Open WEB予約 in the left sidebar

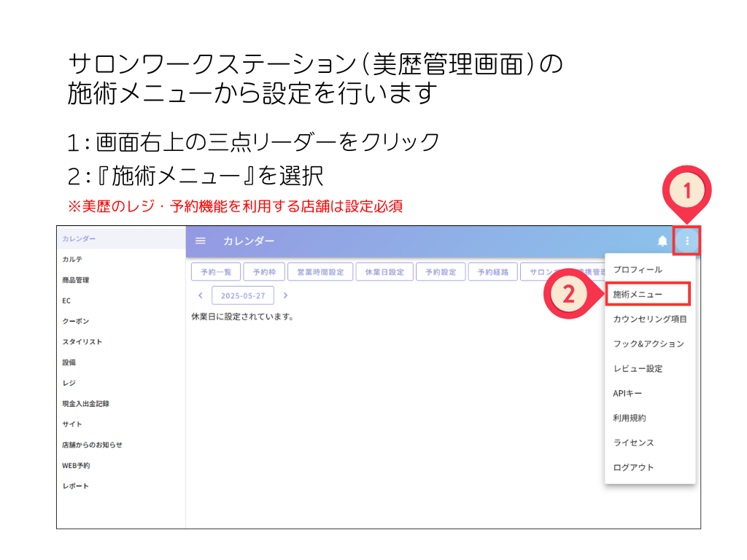[x=121, y=465]
